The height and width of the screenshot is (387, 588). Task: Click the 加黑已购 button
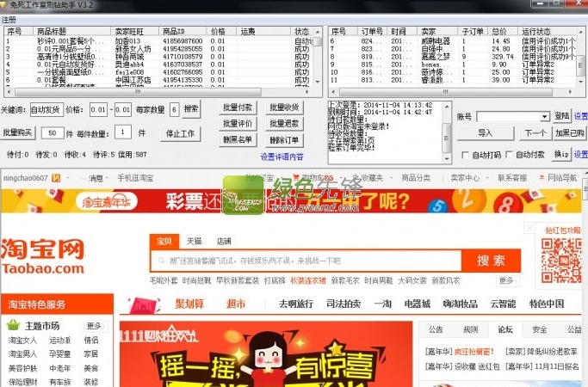(569, 133)
